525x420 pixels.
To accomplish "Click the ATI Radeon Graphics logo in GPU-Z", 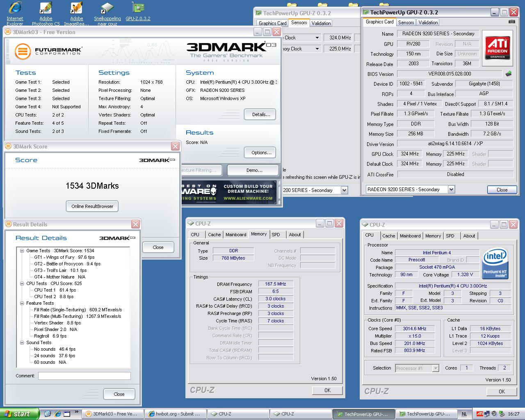I will [x=498, y=48].
